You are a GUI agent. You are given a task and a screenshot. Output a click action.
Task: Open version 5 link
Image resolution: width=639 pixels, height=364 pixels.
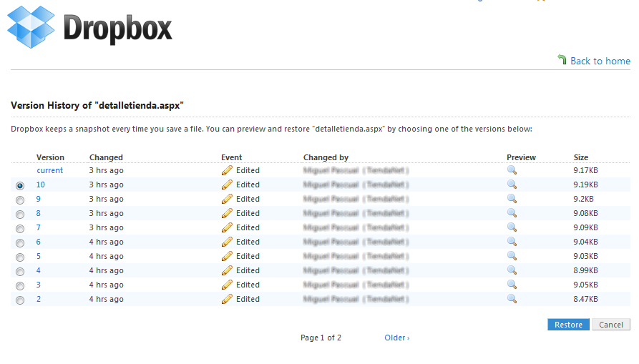pos(39,256)
